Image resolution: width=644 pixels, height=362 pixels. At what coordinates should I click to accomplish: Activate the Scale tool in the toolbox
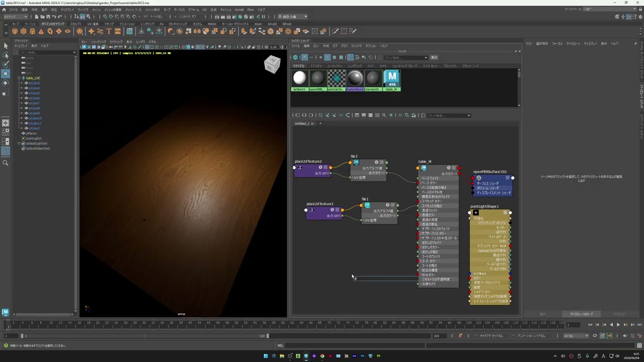coord(6,93)
